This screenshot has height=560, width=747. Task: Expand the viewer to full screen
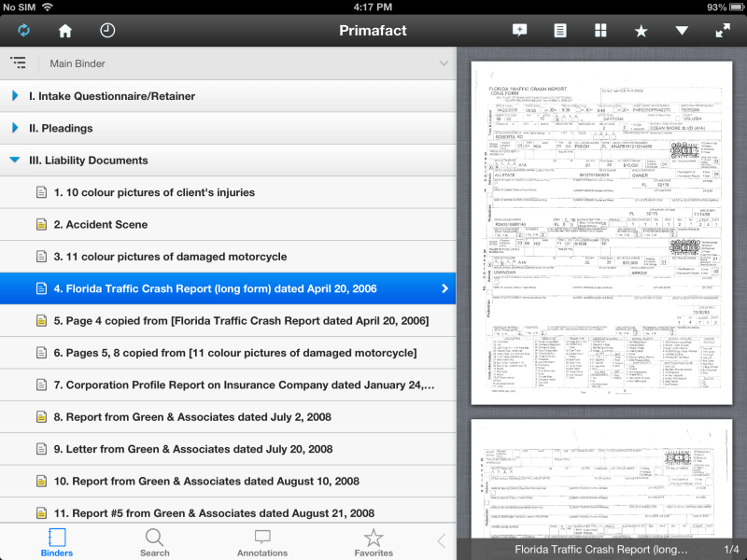[723, 31]
